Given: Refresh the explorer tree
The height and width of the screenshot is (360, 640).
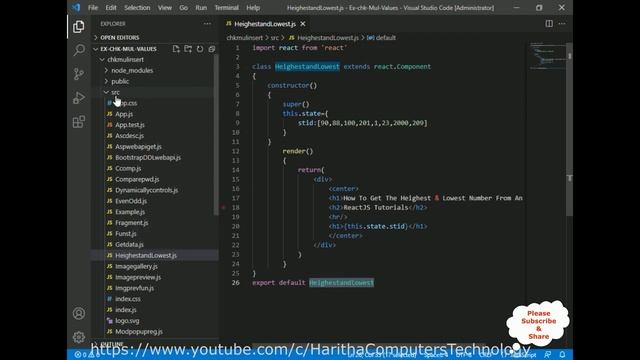Looking at the screenshot, I should 200,49.
